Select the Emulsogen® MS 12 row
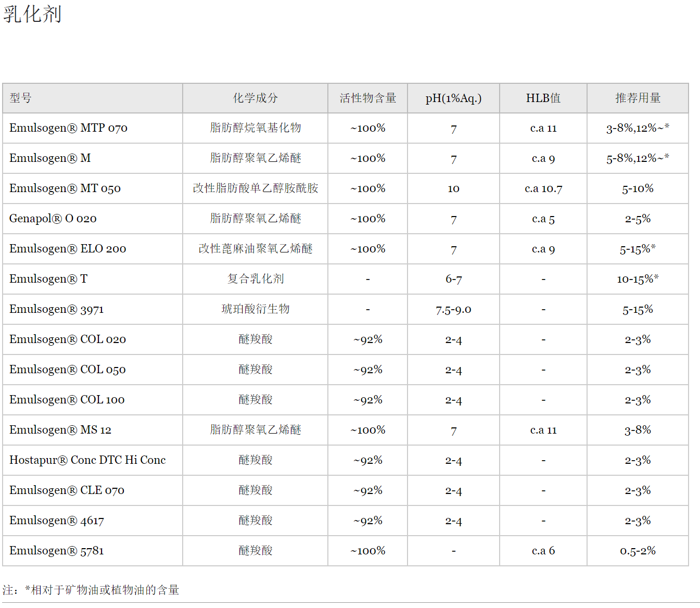700x608 pixels. pyautogui.click(x=58, y=430)
